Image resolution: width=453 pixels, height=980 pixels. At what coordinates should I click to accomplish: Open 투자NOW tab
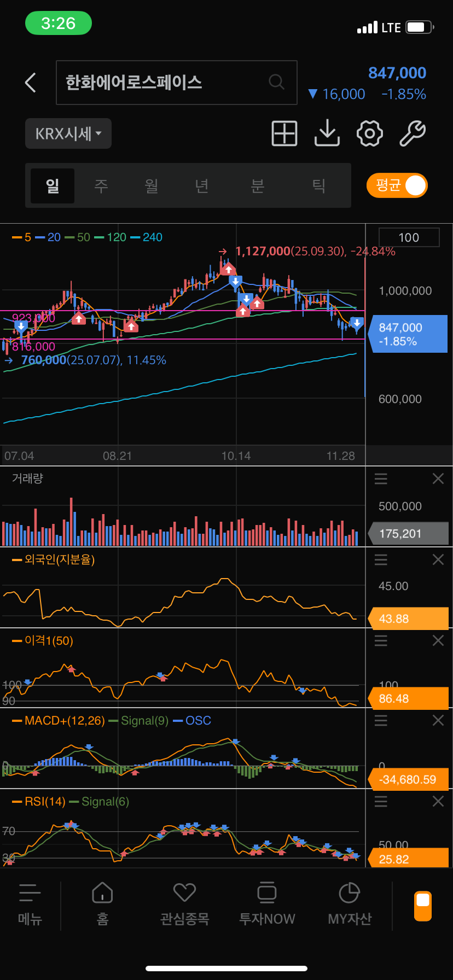tap(267, 905)
